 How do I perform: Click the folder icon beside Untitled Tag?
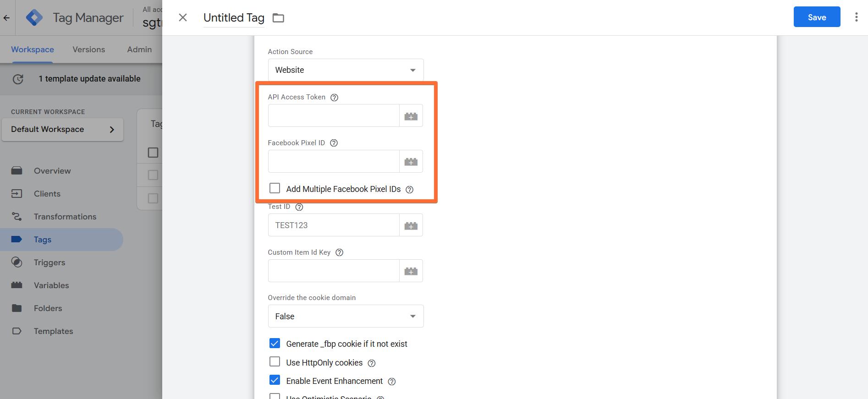(278, 18)
